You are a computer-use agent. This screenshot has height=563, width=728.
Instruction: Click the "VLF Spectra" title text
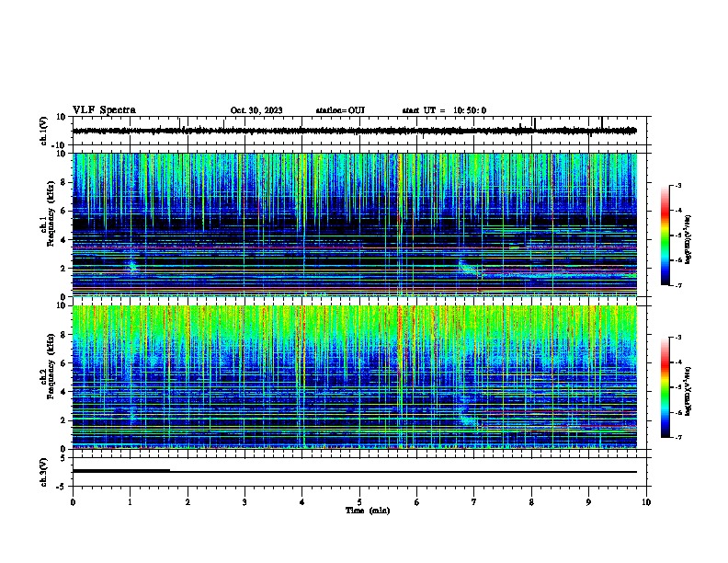(x=104, y=110)
